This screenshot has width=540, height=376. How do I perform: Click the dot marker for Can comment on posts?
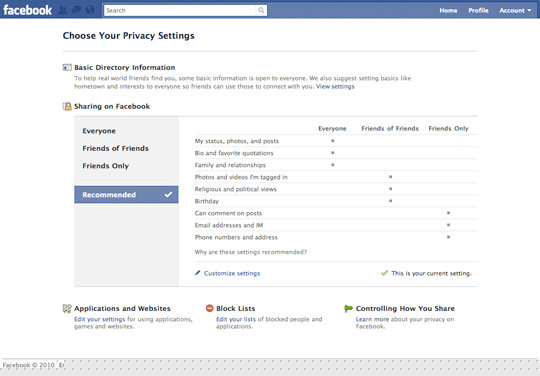(x=448, y=213)
